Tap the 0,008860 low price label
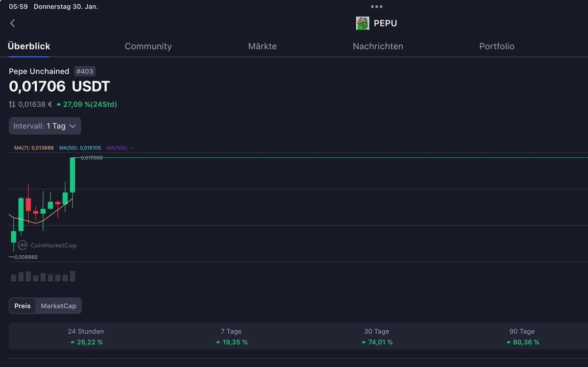The image size is (588, 367). 26,257
